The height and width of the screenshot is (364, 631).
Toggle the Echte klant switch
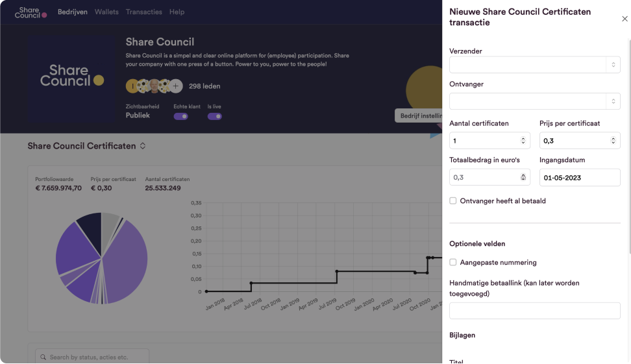(x=180, y=116)
